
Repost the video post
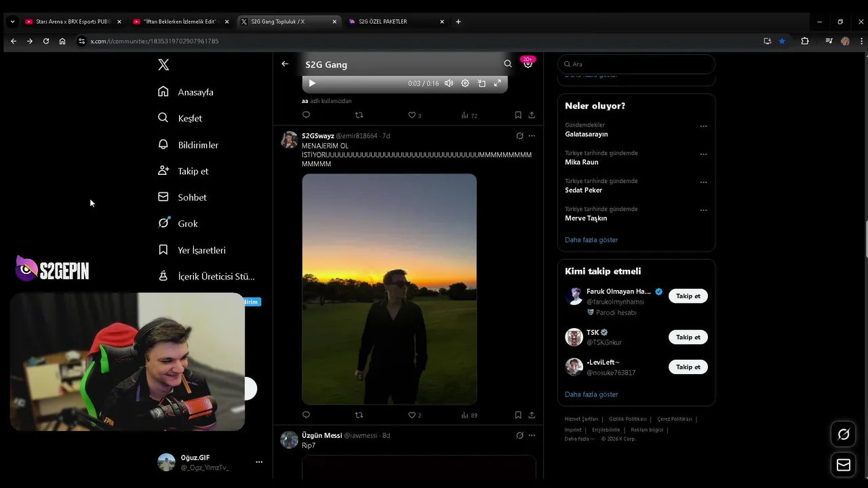click(x=359, y=115)
